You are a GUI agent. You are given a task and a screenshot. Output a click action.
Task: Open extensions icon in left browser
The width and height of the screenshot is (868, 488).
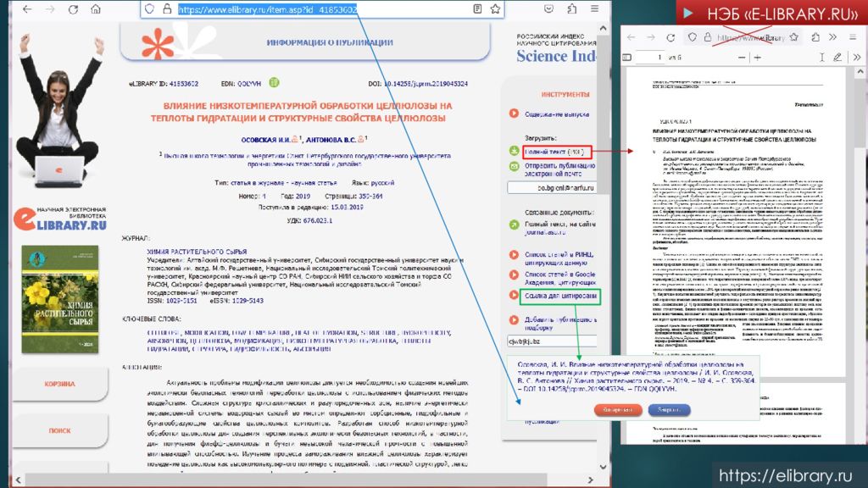(x=572, y=8)
